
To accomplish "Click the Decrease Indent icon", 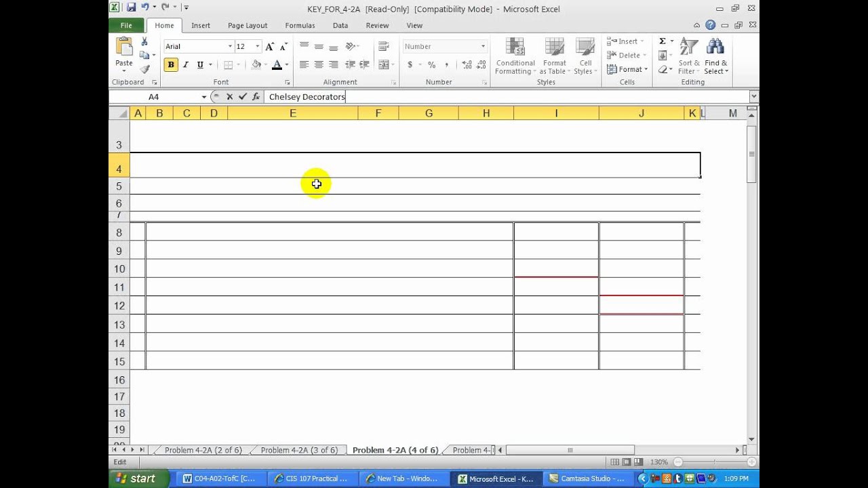I will coord(351,65).
